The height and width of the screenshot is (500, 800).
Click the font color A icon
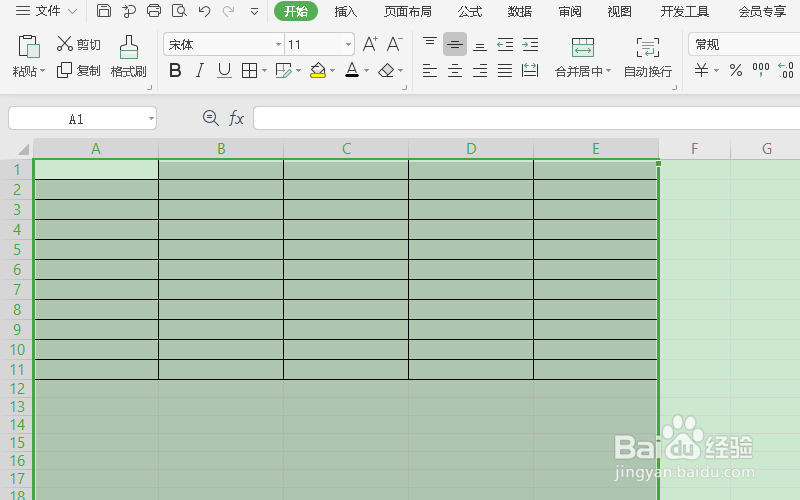click(352, 70)
